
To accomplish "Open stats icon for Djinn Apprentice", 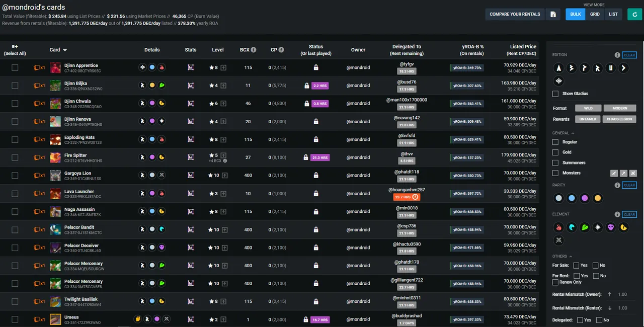I will [191, 67].
